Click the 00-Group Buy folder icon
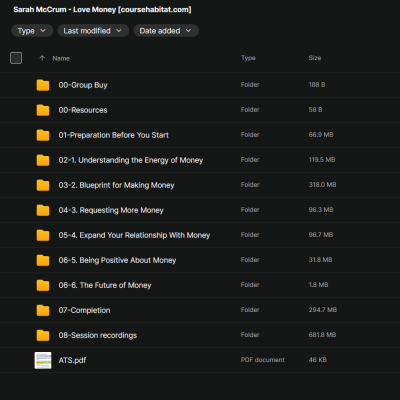 tap(43, 85)
